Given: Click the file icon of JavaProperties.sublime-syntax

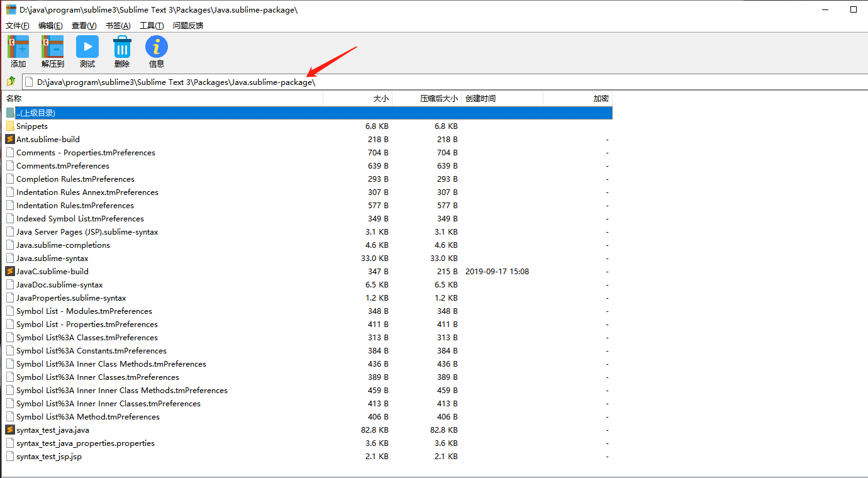Looking at the screenshot, I should click(10, 298).
